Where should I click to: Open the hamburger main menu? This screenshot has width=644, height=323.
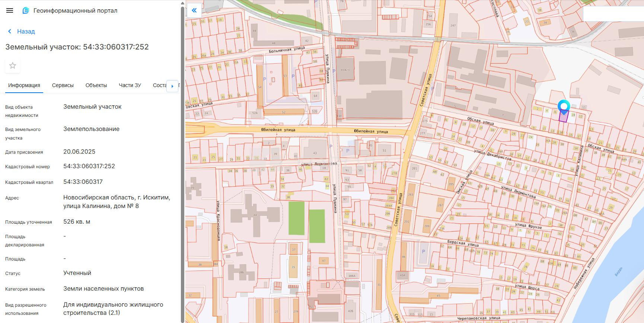(x=10, y=10)
